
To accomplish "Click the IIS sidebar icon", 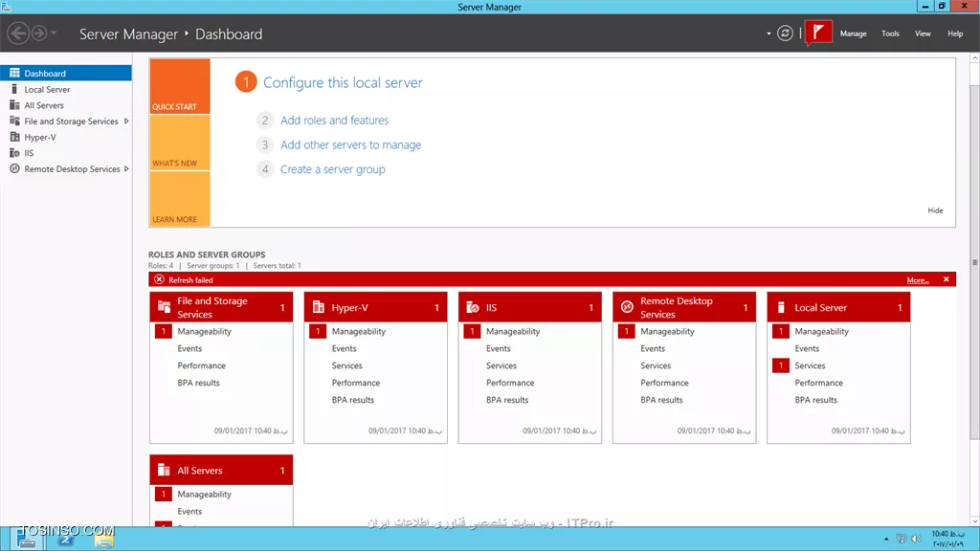I will (14, 152).
